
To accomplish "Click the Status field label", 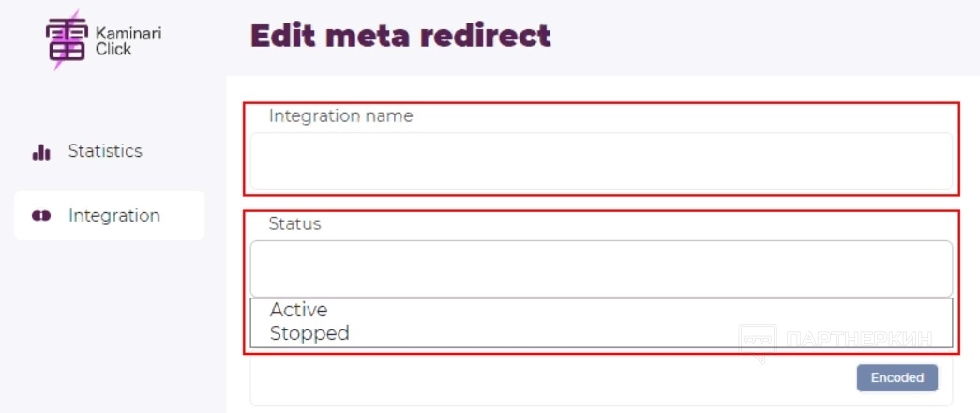I will [x=294, y=223].
